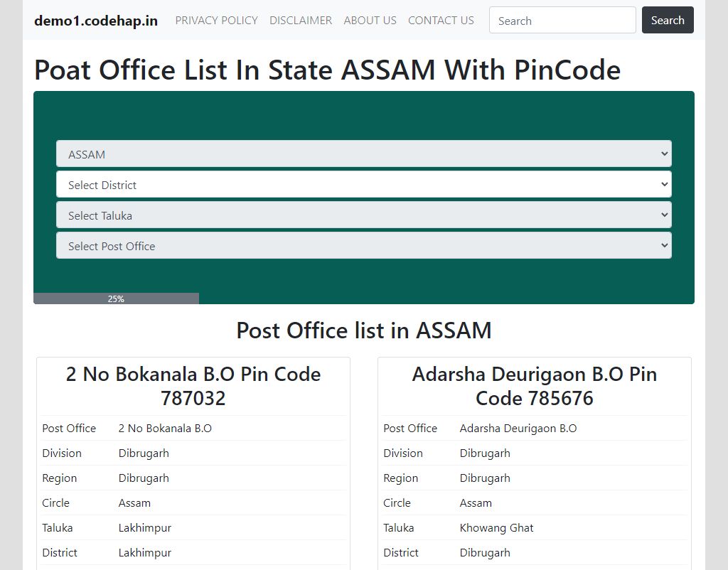Open the Contact Us page
Screen dimensions: 728x570
(441, 21)
